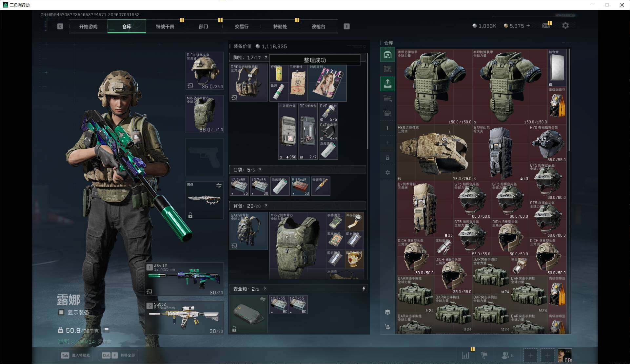This screenshot has width=630, height=364.
Task: Select the FS复合防弹衣 in warehouse
Action: tap(435, 153)
